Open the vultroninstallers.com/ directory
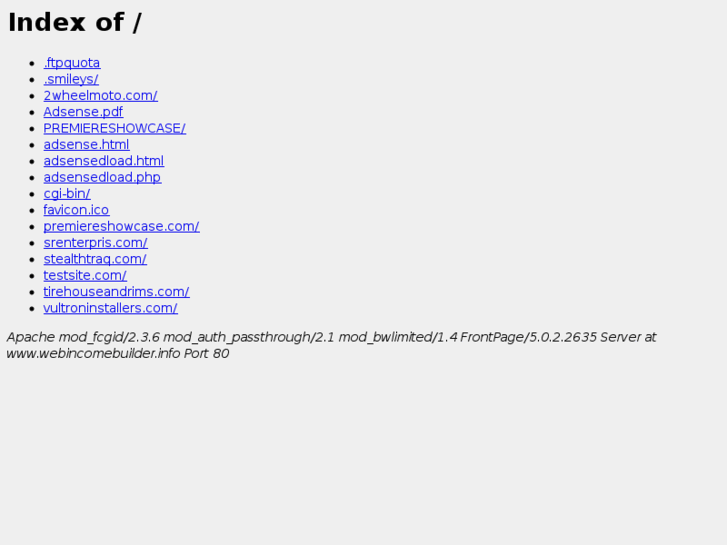The image size is (727, 545). click(110, 308)
